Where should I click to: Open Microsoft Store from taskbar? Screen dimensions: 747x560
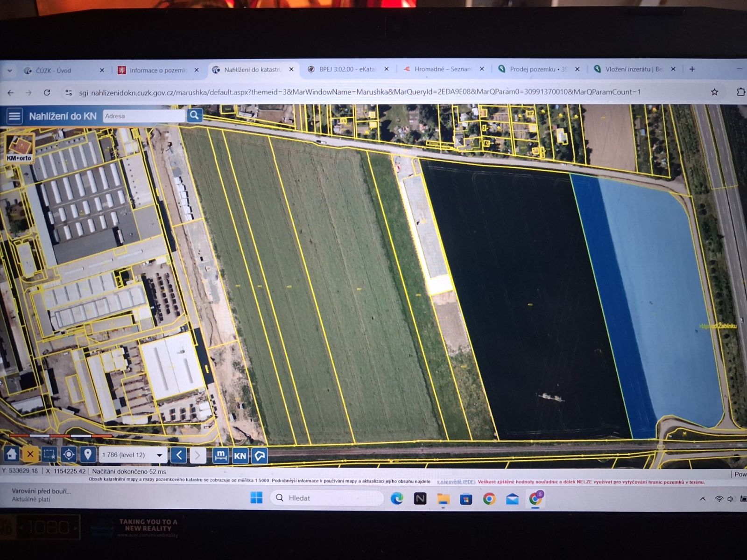(x=466, y=499)
